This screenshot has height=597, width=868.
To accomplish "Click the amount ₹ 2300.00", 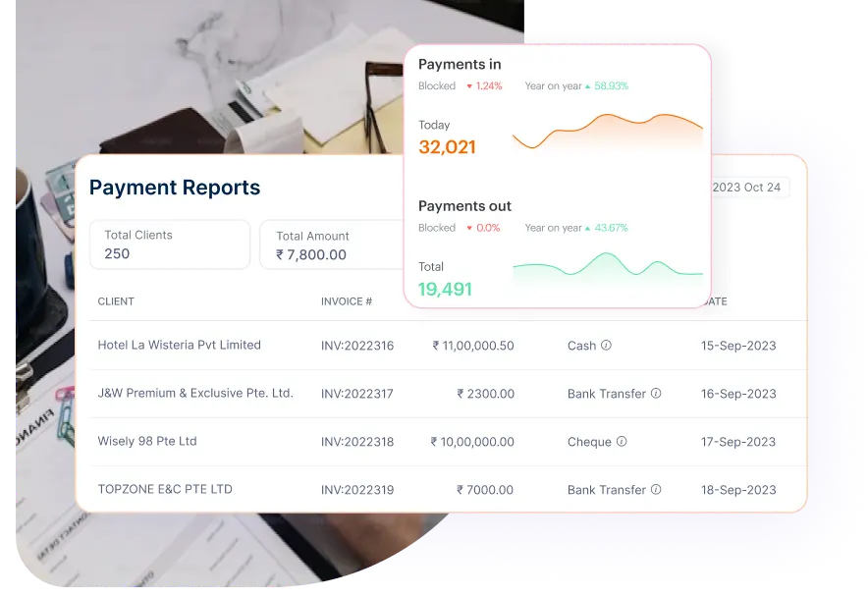I will tap(485, 394).
